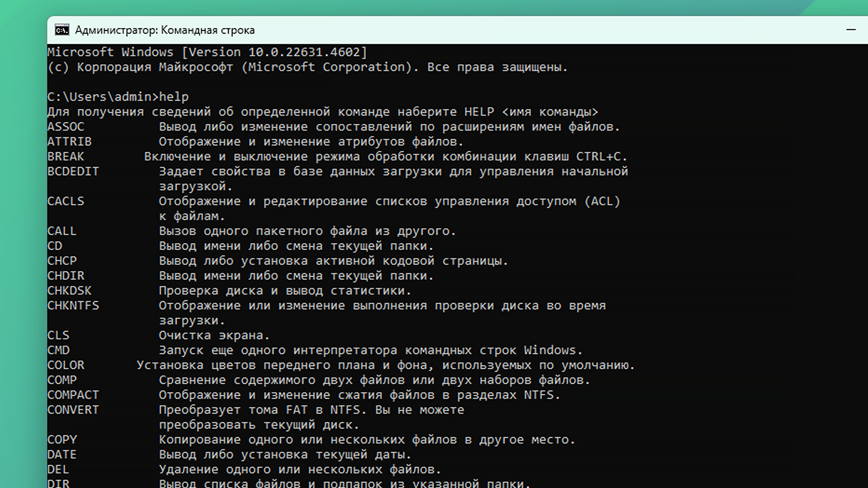This screenshot has width=868, height=488.
Task: Select the CHCP command name
Action: (x=62, y=261)
